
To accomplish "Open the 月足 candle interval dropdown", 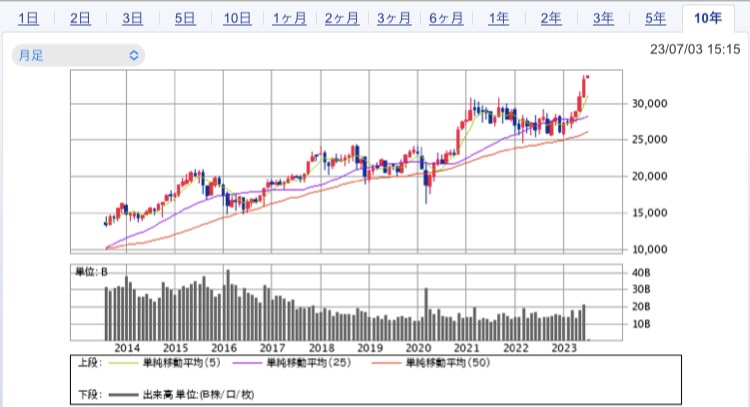I will [77, 56].
